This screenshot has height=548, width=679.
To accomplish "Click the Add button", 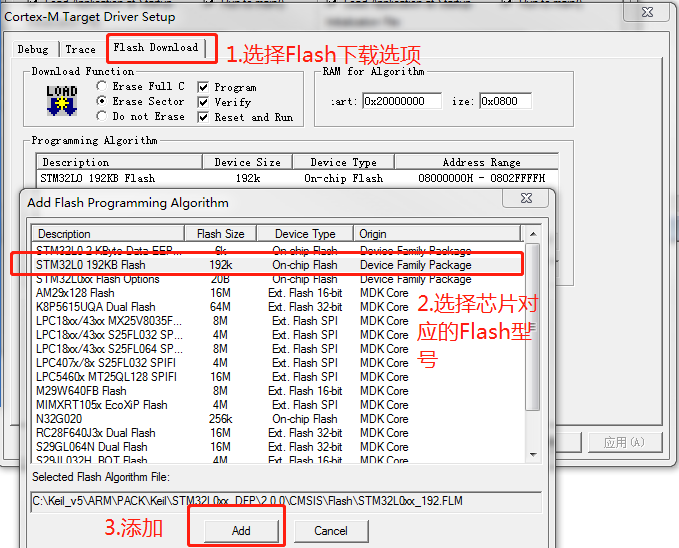I will (241, 531).
